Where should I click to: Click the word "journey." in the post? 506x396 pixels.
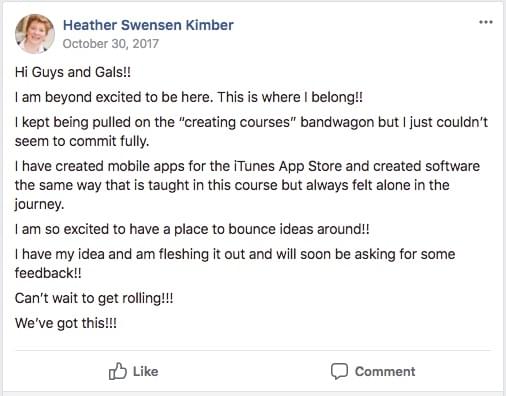click(x=39, y=204)
